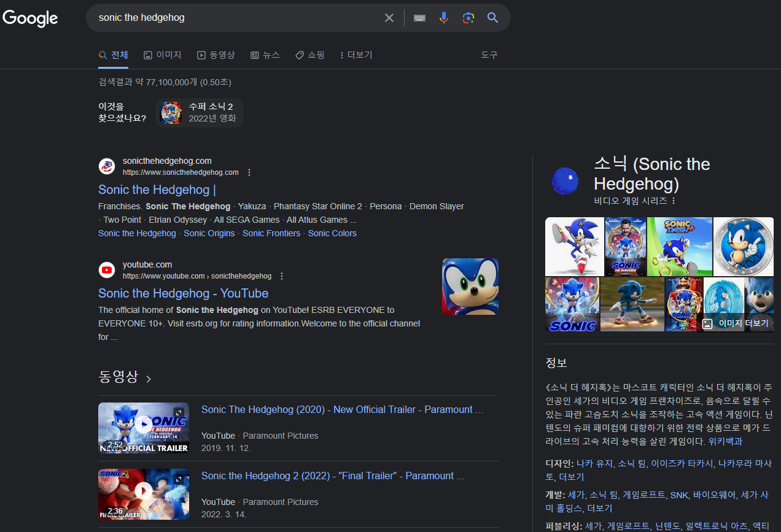This screenshot has height=532, width=781.
Task: Switch to the 이미지 tab
Action: [x=163, y=55]
